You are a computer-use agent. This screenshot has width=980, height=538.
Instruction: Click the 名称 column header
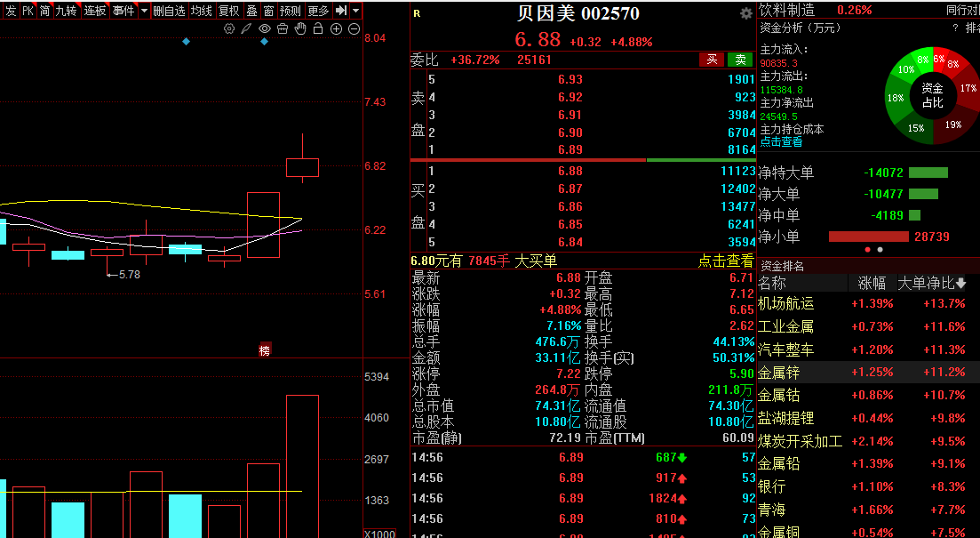point(772,283)
